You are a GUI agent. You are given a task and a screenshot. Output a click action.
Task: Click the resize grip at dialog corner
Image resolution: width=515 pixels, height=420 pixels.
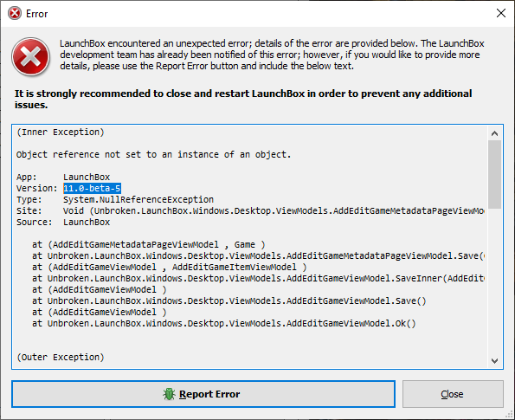point(510,415)
